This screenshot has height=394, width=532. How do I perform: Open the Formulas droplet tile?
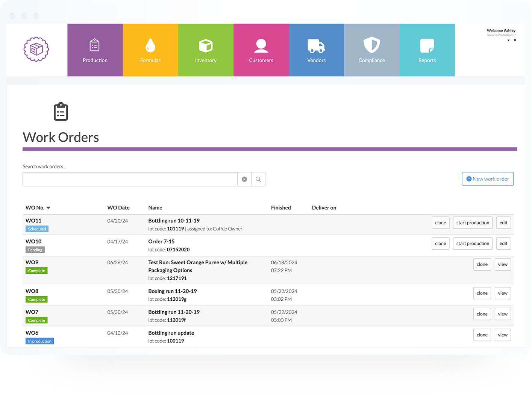point(150,50)
